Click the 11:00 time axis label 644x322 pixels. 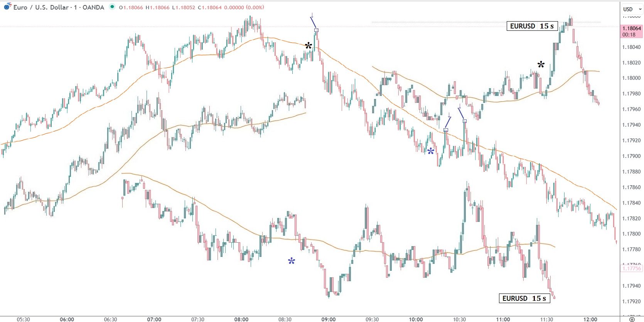[x=503, y=319]
